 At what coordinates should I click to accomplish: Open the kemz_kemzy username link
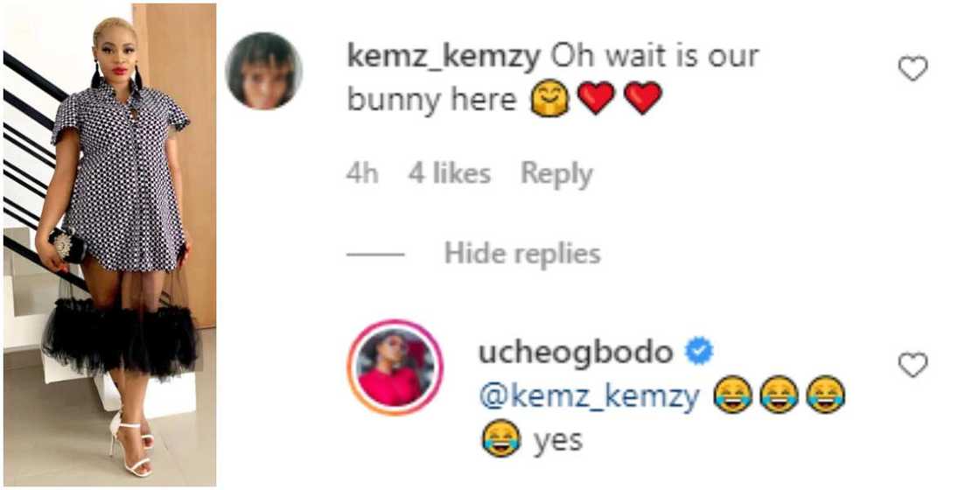444,57
